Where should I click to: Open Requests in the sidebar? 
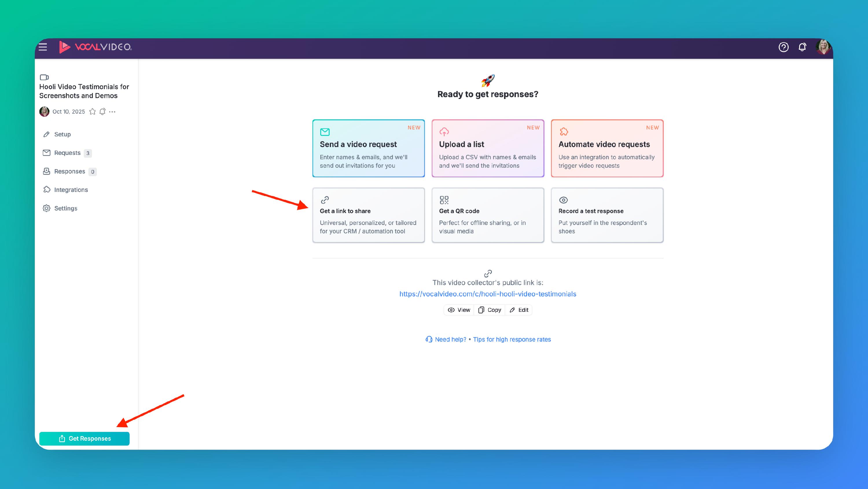pyautogui.click(x=67, y=153)
